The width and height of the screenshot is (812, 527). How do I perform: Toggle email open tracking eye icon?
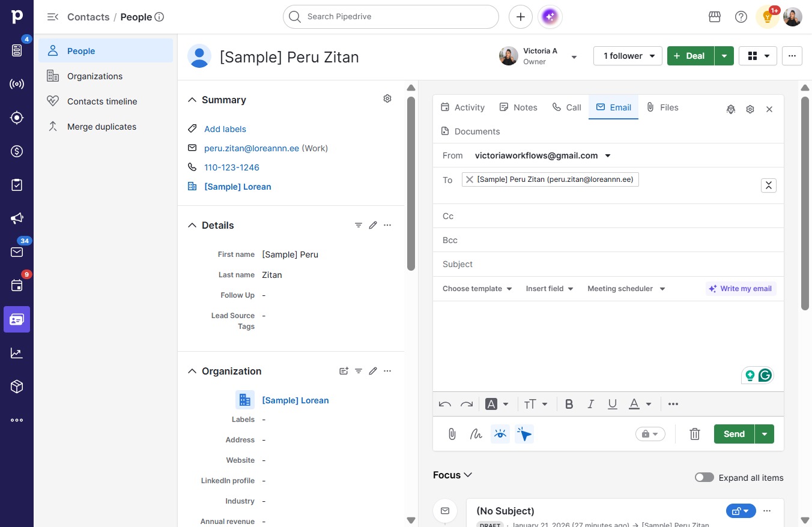pos(500,434)
